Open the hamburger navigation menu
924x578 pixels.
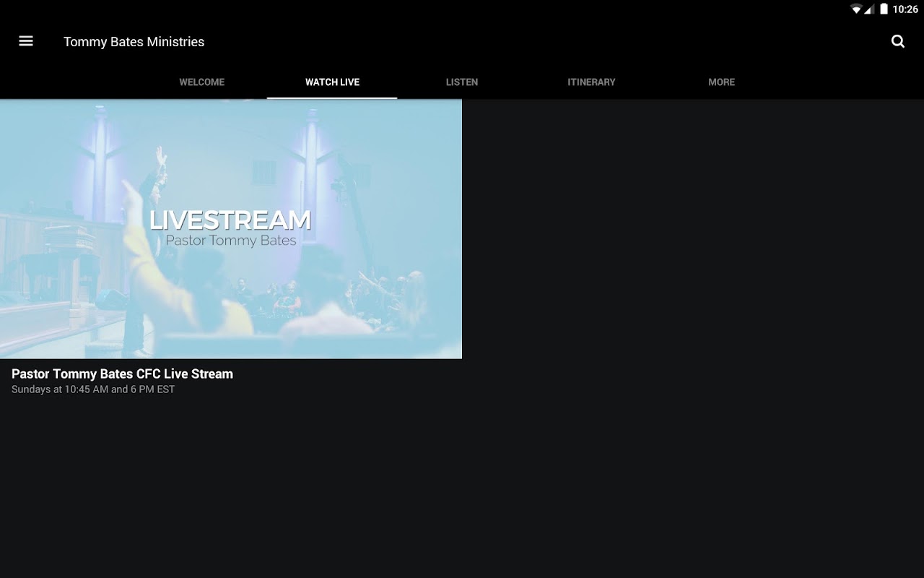(x=26, y=41)
